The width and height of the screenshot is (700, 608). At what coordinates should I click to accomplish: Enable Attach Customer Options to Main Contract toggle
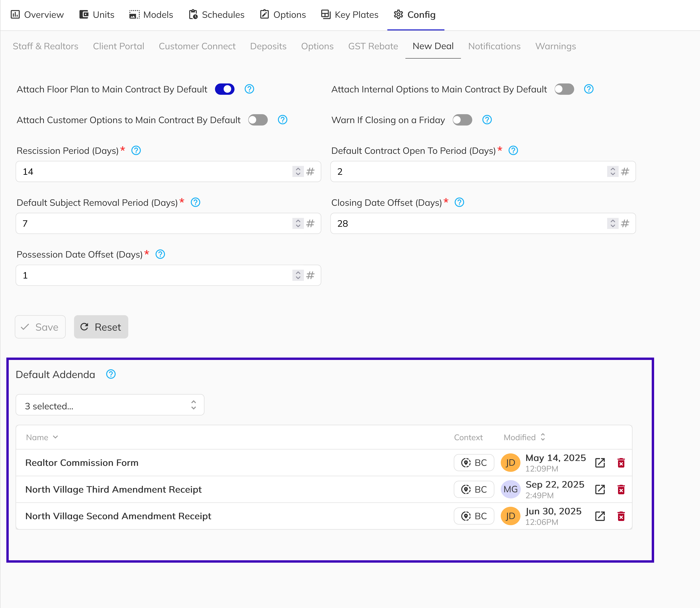click(258, 120)
